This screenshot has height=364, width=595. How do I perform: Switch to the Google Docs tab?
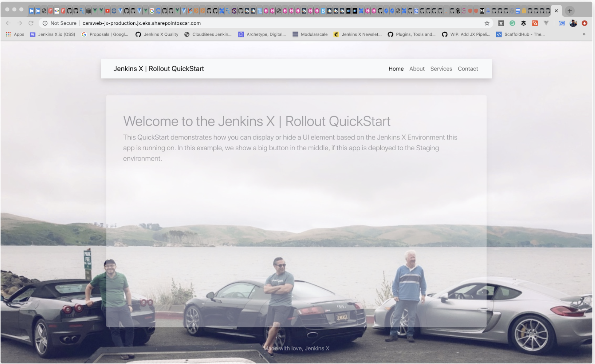[518, 11]
